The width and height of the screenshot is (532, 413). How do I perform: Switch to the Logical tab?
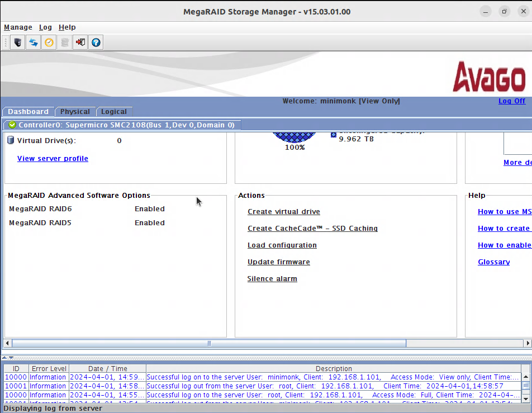tap(113, 112)
